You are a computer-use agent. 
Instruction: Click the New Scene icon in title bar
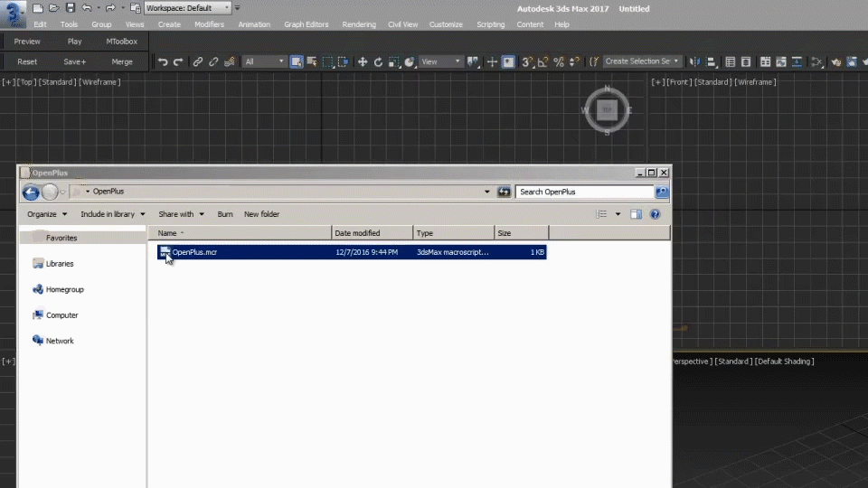pyautogui.click(x=38, y=8)
